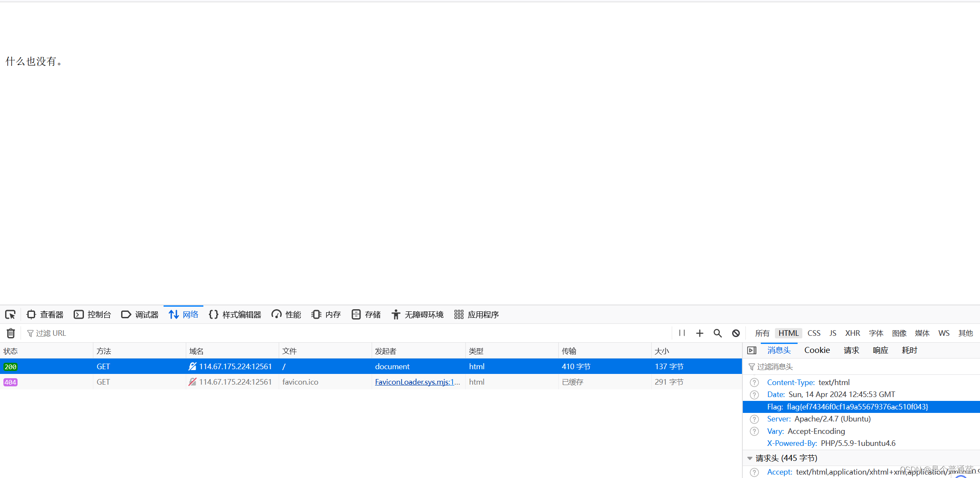Screen dimensions: 980x478
Task: Click the help icon beside Content-Type
Action: [x=754, y=382]
